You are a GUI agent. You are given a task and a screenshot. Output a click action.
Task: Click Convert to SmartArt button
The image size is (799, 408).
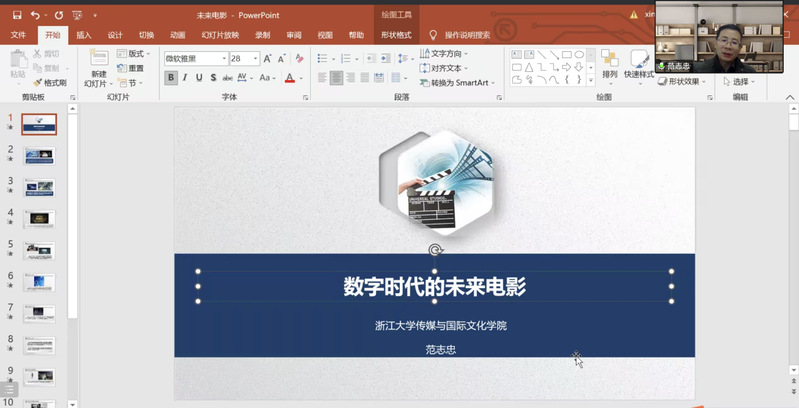tap(456, 83)
